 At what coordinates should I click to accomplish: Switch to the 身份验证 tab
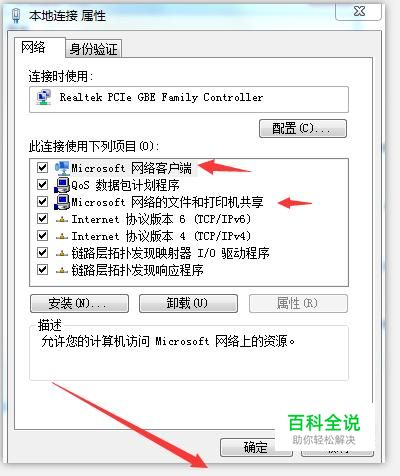coord(93,49)
